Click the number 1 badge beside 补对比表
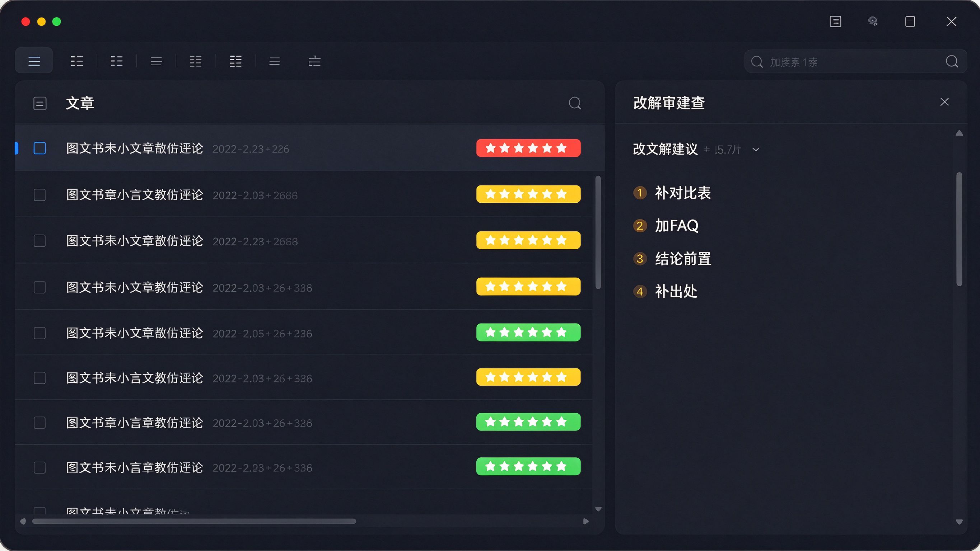This screenshot has height=551, width=980. pos(640,193)
